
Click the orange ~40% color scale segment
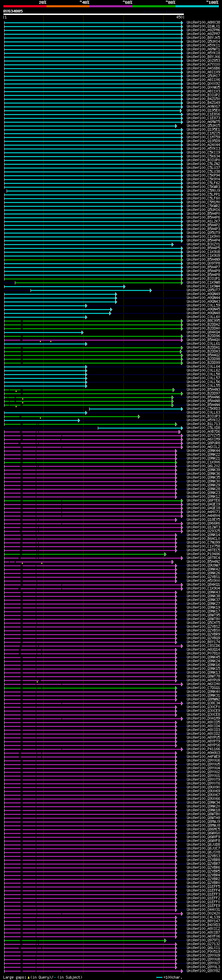tap(68, 6)
